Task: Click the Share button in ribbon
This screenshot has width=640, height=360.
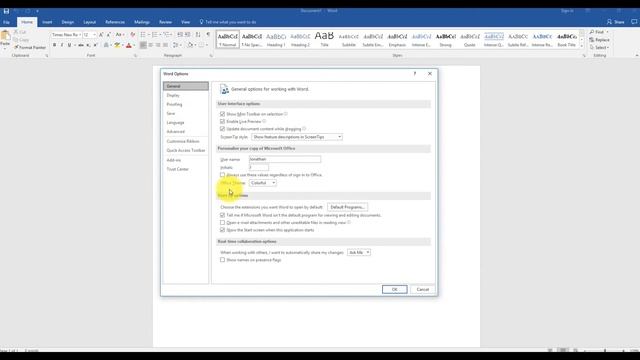Action: coord(616,22)
